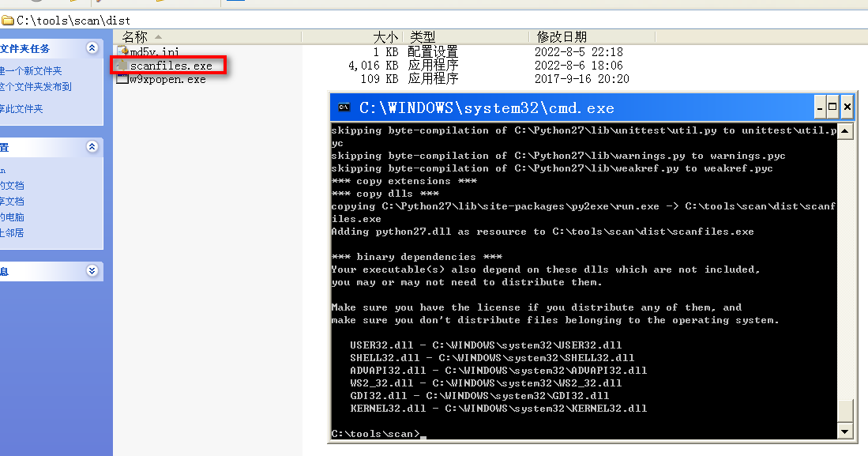
Task: Click the 2017-9-16 20:20 date value
Action: point(582,79)
